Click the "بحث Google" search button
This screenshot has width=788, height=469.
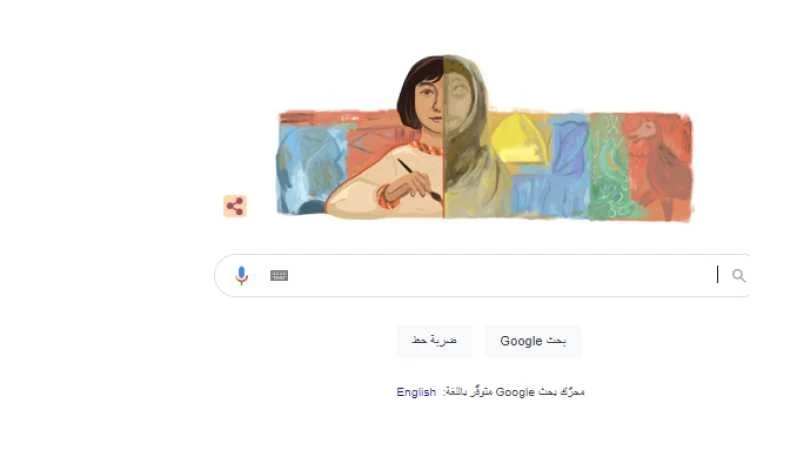pyautogui.click(x=533, y=341)
